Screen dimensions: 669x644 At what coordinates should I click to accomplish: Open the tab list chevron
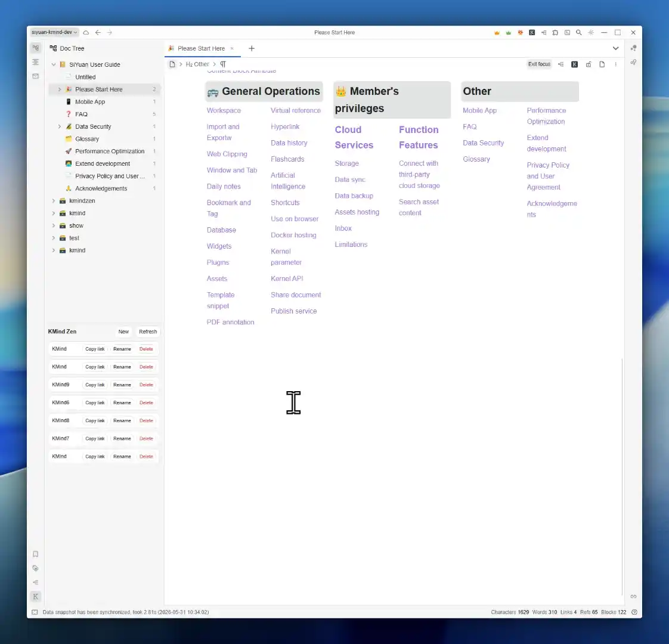click(x=616, y=48)
